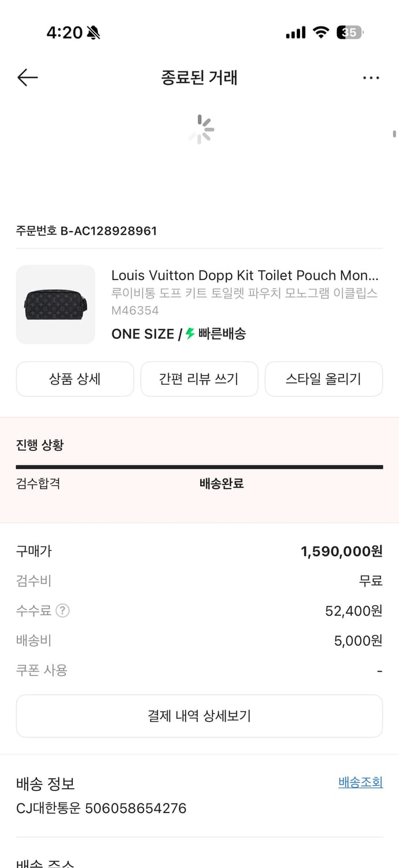This screenshot has height=868, width=399.
Task: Open the three-dot options menu
Action: (371, 77)
